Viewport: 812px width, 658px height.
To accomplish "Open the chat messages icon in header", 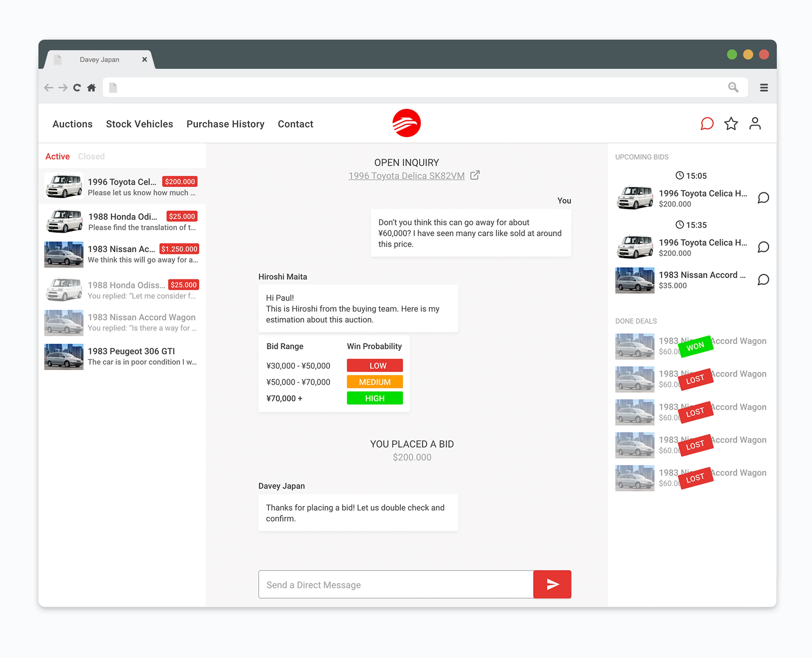I will 707,124.
